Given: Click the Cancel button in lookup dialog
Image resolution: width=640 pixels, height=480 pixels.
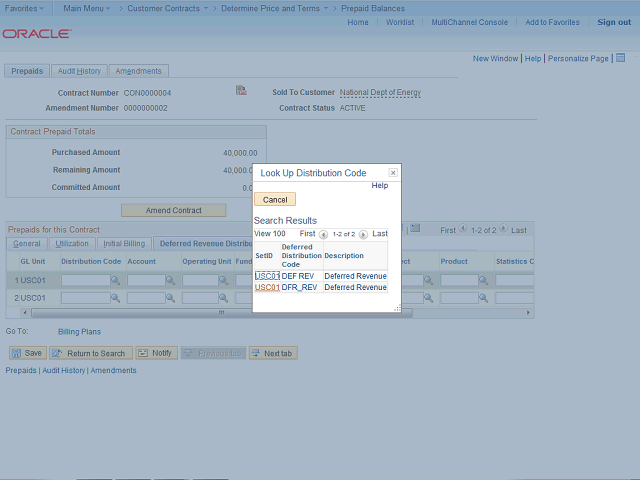Looking at the screenshot, I should point(275,200).
